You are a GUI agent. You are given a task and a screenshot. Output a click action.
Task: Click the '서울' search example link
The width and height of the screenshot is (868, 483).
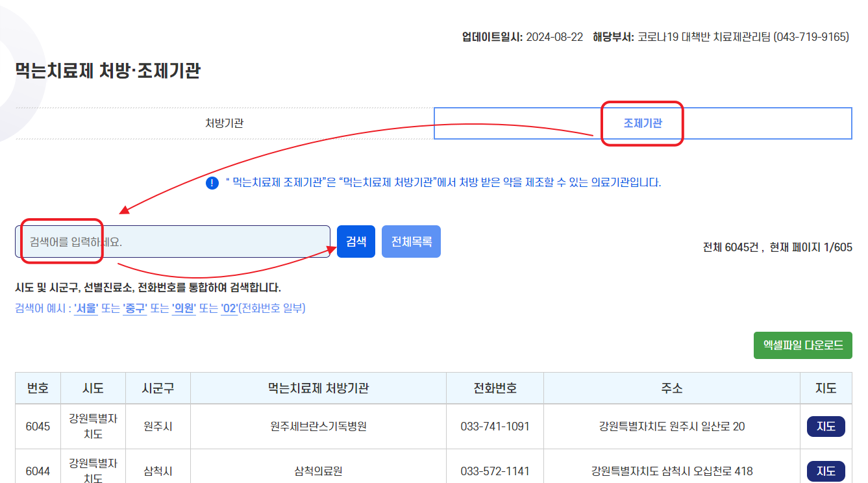[x=86, y=308]
